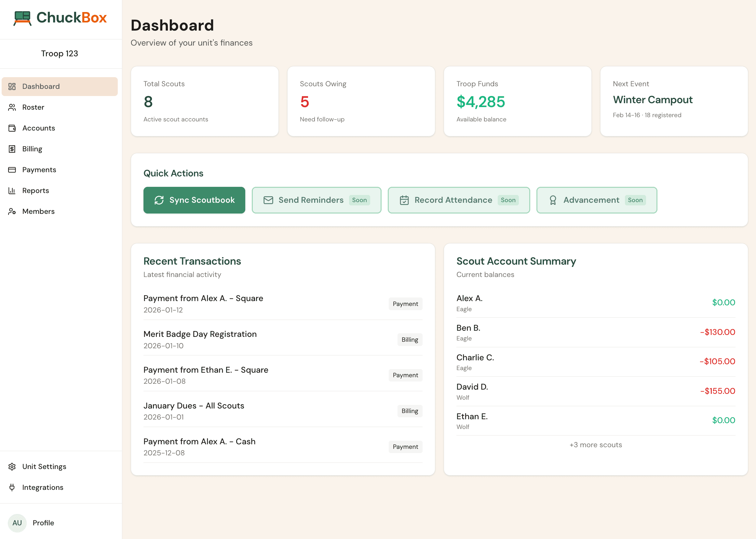Select the Reports bar-chart icon
Image resolution: width=756 pixels, height=539 pixels.
pos(12,190)
